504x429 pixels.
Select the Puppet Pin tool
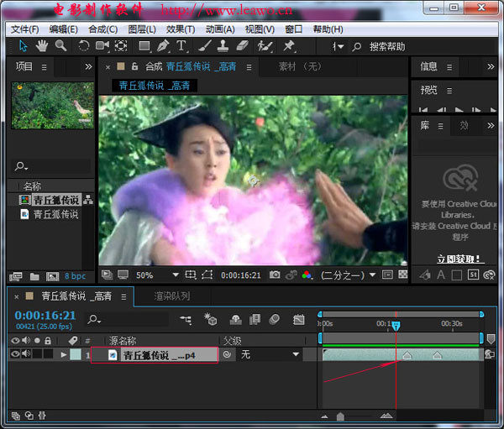coord(288,46)
